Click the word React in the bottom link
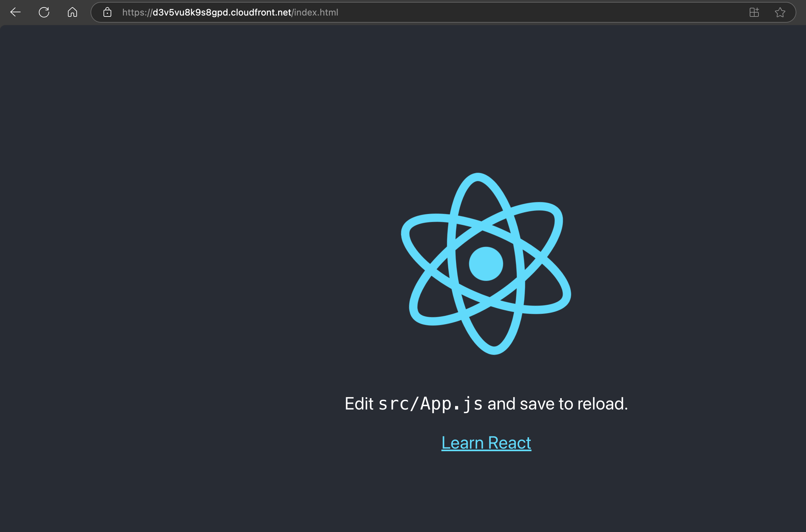This screenshot has width=806, height=532. click(x=509, y=443)
